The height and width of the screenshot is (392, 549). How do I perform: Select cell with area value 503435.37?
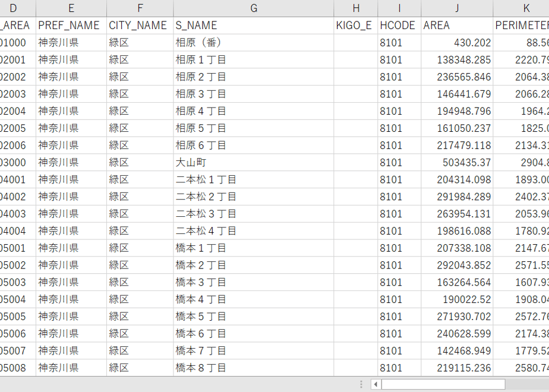click(457, 162)
